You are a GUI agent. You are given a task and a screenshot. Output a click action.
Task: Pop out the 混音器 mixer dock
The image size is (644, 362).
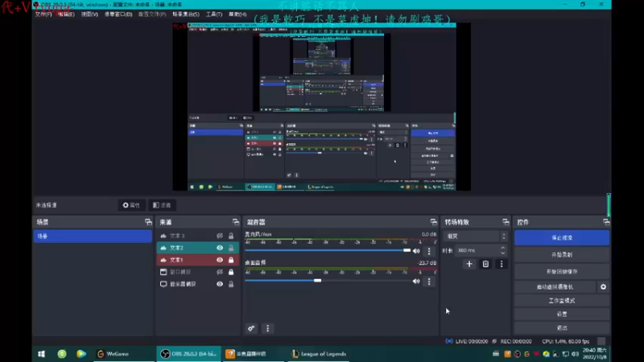(x=433, y=222)
